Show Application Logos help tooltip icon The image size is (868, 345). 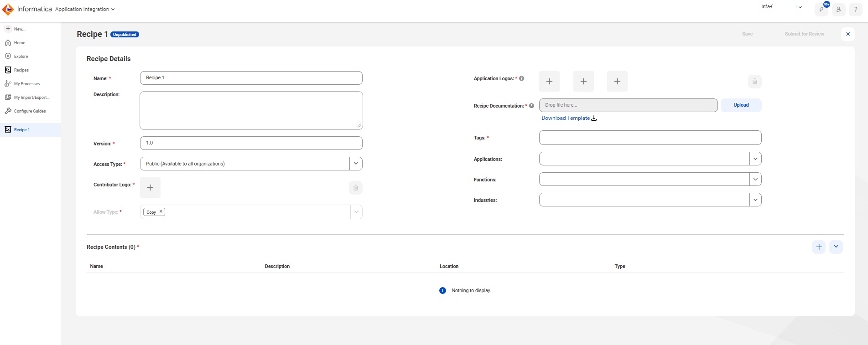tap(522, 78)
